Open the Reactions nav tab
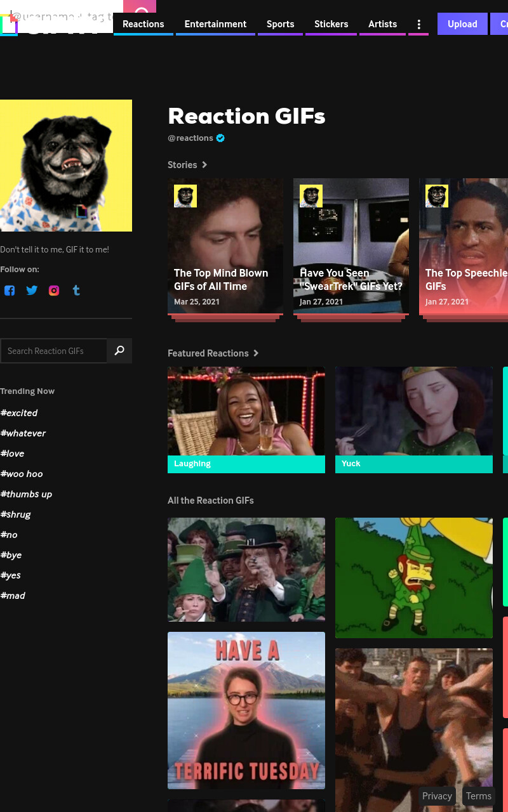The image size is (508, 812). (x=144, y=24)
